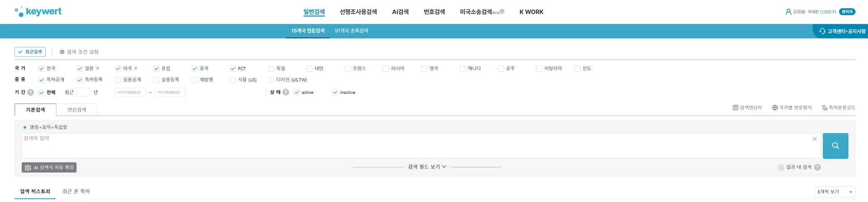Open help icon beside 결과 내 검색

[817, 167]
